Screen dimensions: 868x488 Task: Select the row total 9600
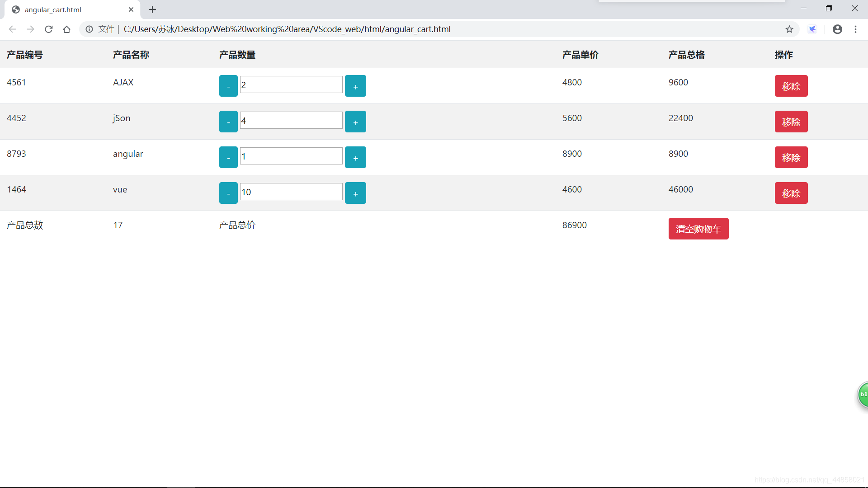tap(678, 82)
